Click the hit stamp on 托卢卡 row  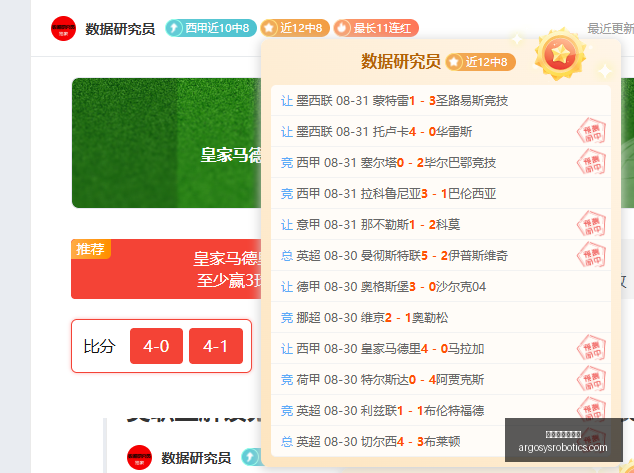tap(591, 131)
